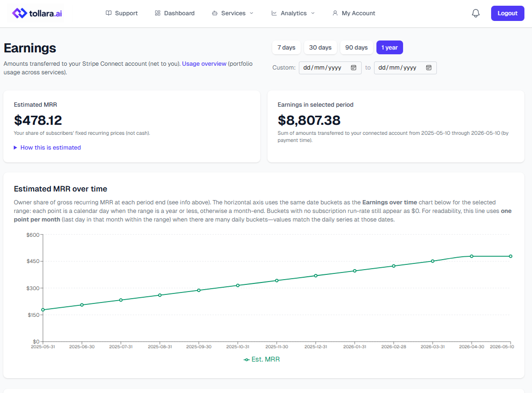The image size is (532, 393).
Task: Go to Dashboard
Action: point(175,13)
